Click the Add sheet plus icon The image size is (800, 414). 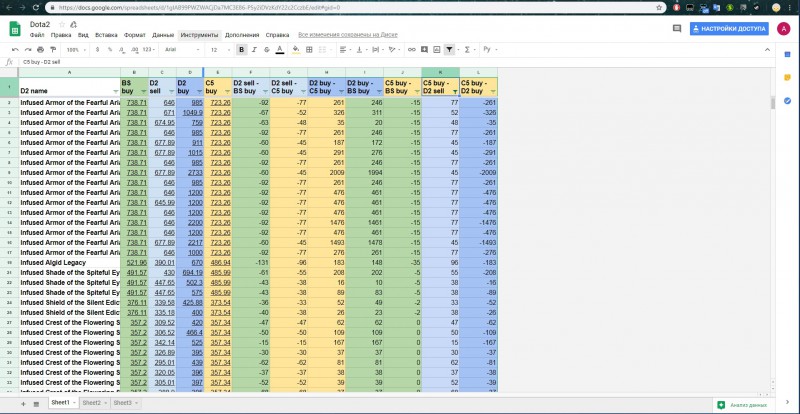pos(23,404)
